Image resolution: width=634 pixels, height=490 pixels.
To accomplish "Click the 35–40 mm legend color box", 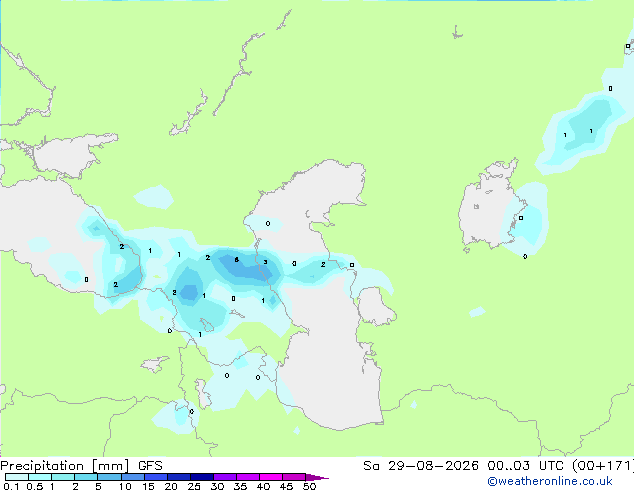I will coord(248,477).
